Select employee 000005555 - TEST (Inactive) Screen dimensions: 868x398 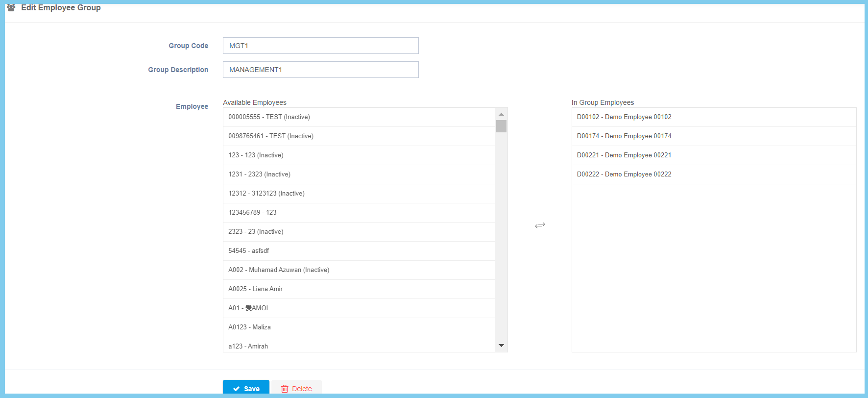tap(359, 117)
